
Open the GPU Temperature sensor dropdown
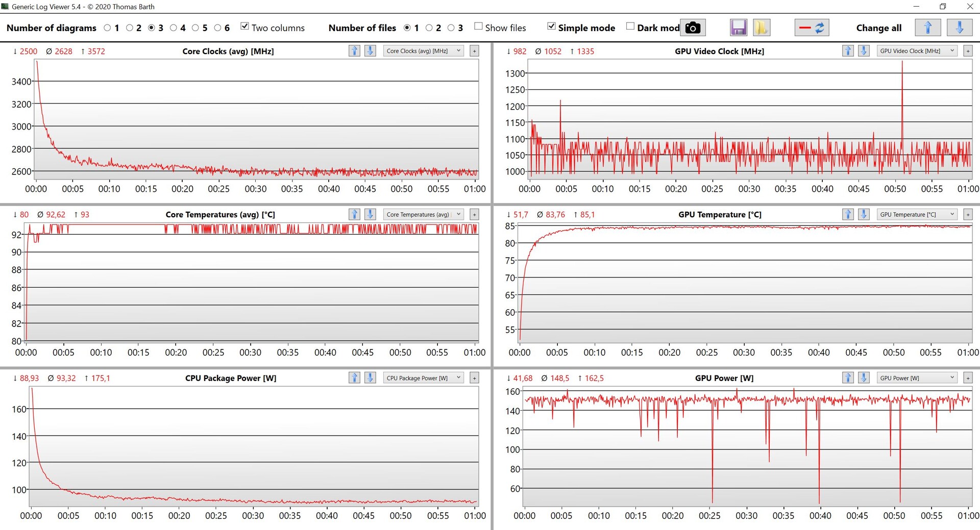(917, 214)
